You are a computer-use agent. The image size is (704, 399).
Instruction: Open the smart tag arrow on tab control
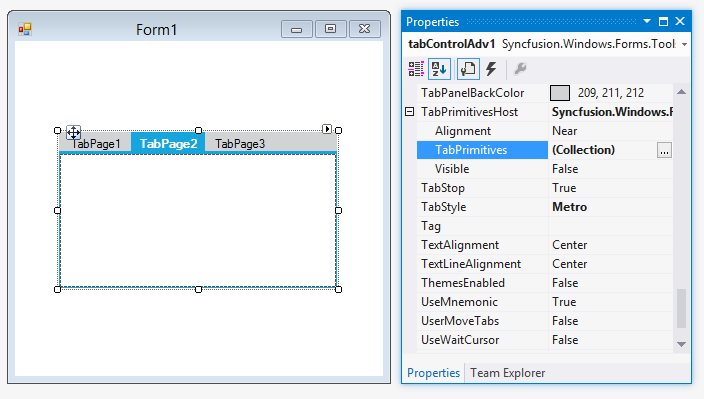click(327, 129)
